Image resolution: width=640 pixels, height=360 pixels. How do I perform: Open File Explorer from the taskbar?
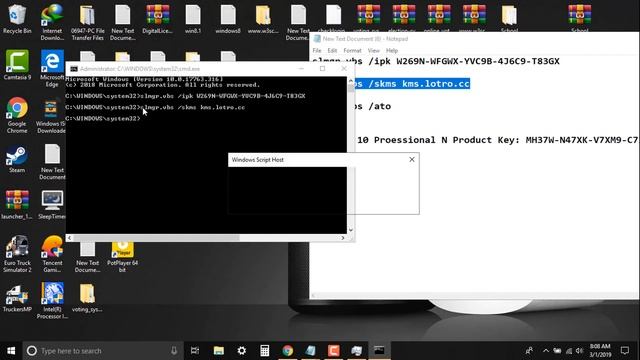tap(219, 351)
